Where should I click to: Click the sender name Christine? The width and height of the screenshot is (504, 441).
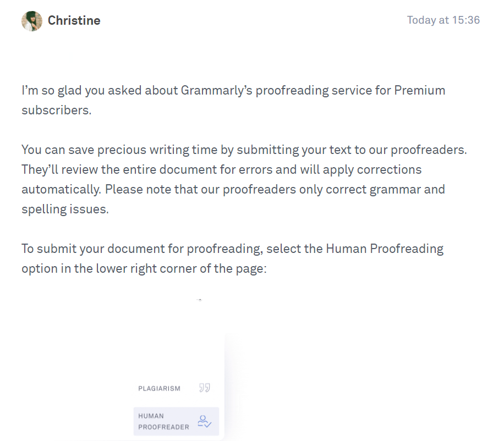coord(74,20)
